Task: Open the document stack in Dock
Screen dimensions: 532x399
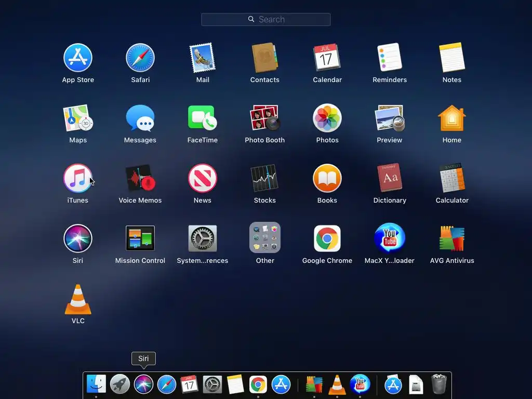Action: (x=416, y=384)
